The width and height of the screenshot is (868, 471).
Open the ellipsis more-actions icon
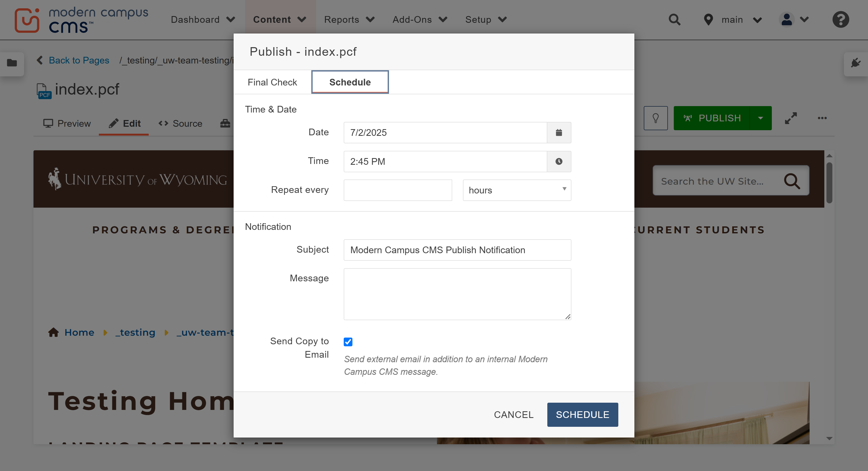point(822,118)
